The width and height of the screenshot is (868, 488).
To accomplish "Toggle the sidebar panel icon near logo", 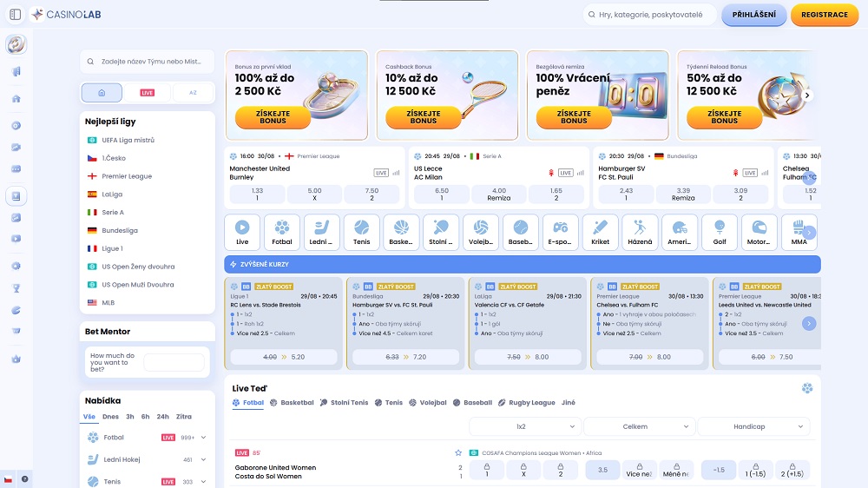I will coord(16,15).
